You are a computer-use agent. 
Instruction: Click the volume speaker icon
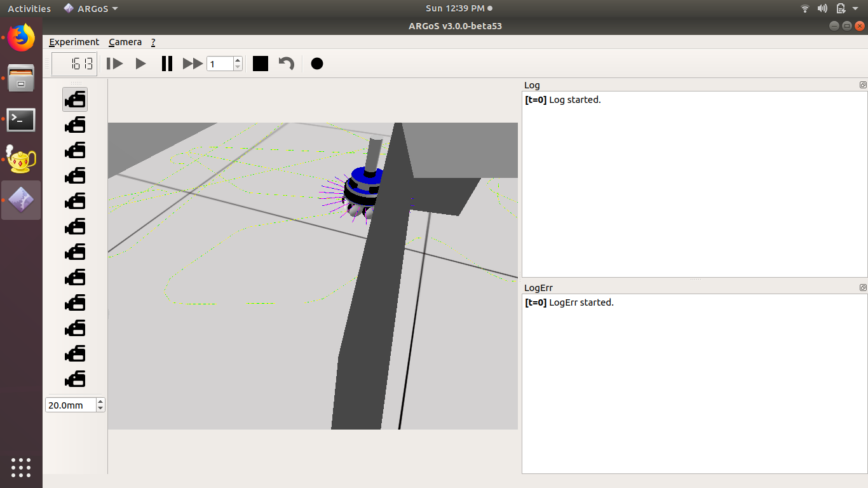[822, 8]
